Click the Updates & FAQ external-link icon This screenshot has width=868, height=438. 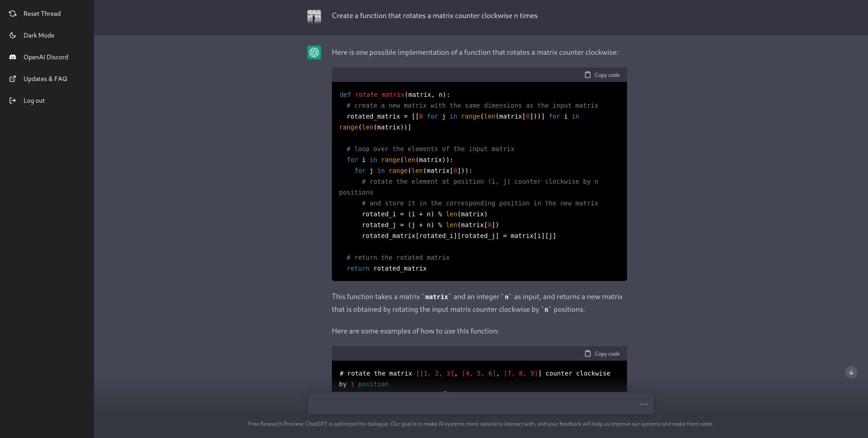tap(13, 79)
